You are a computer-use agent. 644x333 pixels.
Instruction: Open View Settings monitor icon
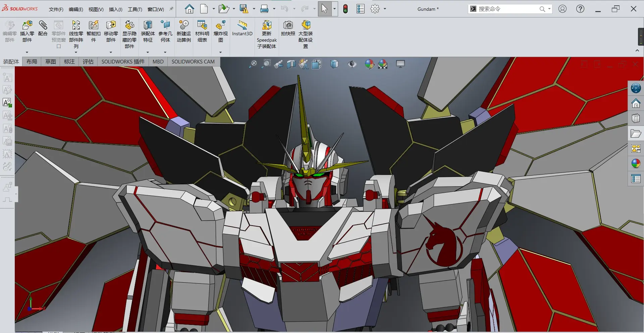tap(400, 64)
